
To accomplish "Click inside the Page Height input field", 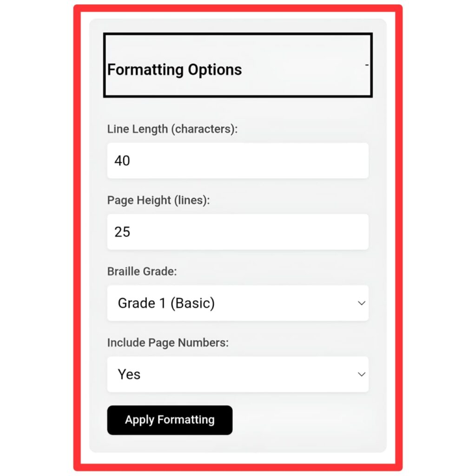I will click(x=238, y=231).
